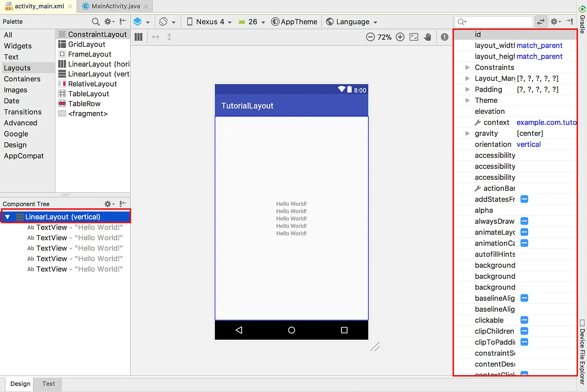Expand the Padding attribute group
The image size is (587, 392).
click(467, 89)
